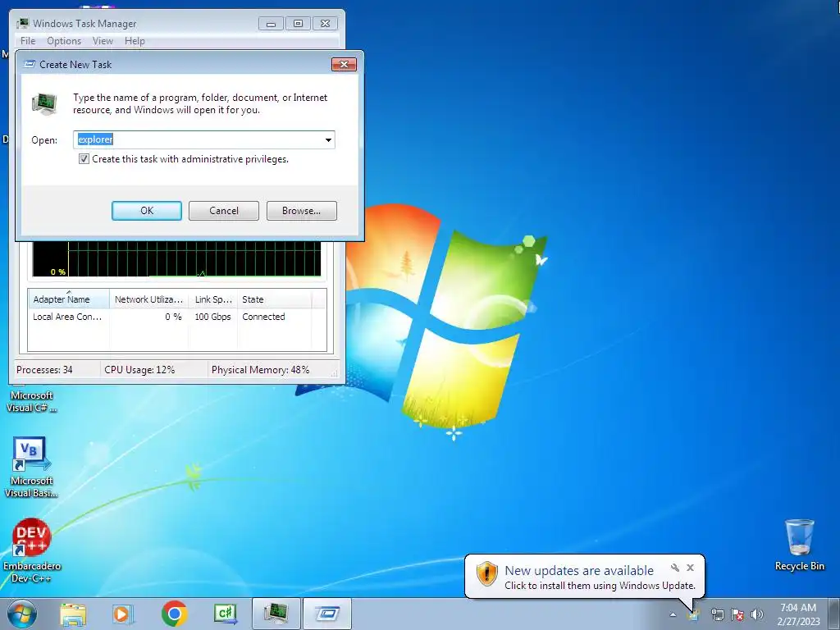This screenshot has height=630, width=840.
Task: Click the Connected state cell
Action: pos(263,317)
